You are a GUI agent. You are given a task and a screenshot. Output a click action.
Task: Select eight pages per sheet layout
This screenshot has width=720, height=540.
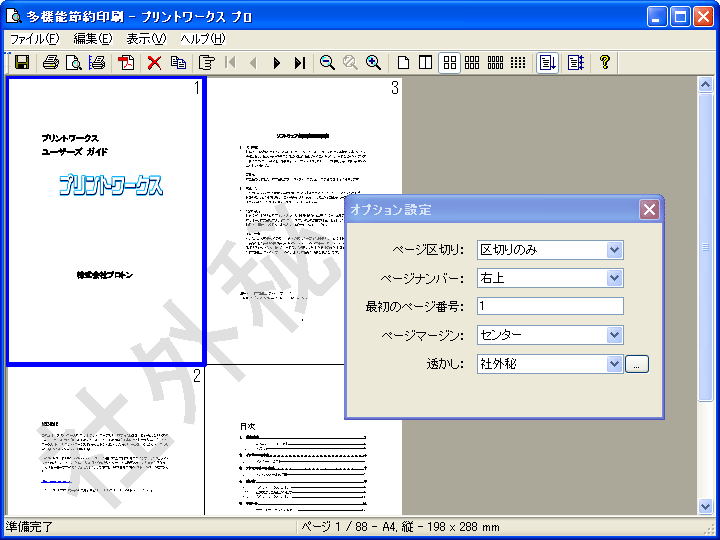point(495,62)
